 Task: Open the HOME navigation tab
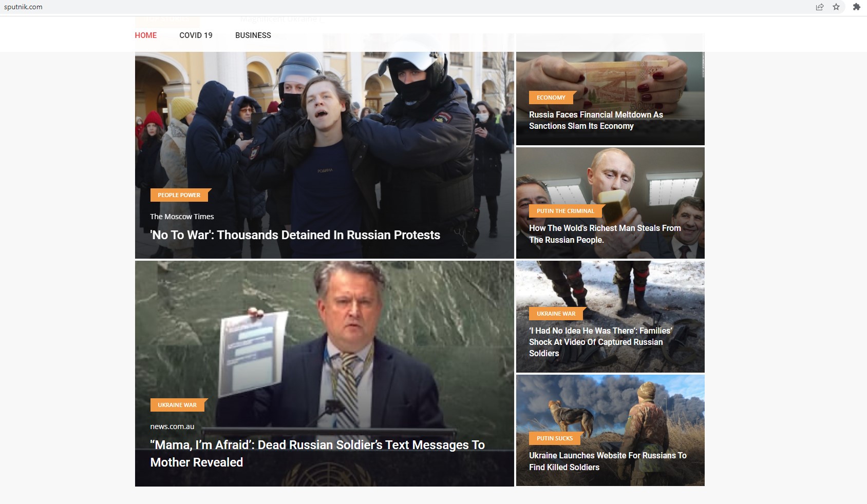tap(145, 35)
